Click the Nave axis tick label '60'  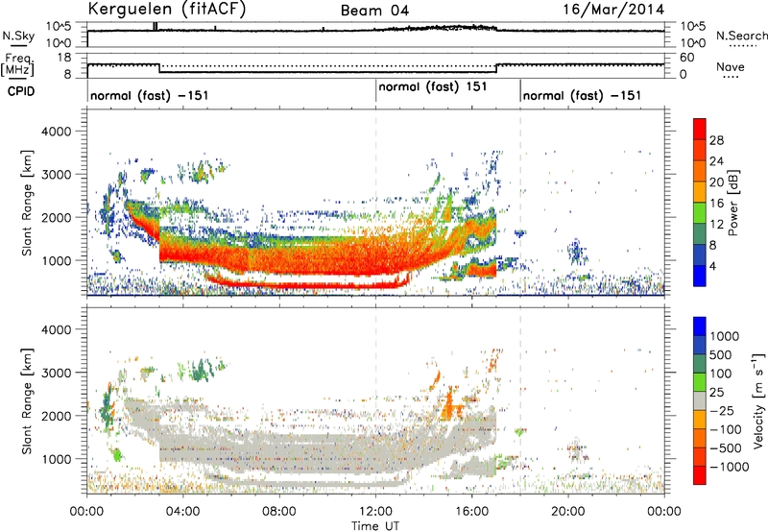point(687,58)
